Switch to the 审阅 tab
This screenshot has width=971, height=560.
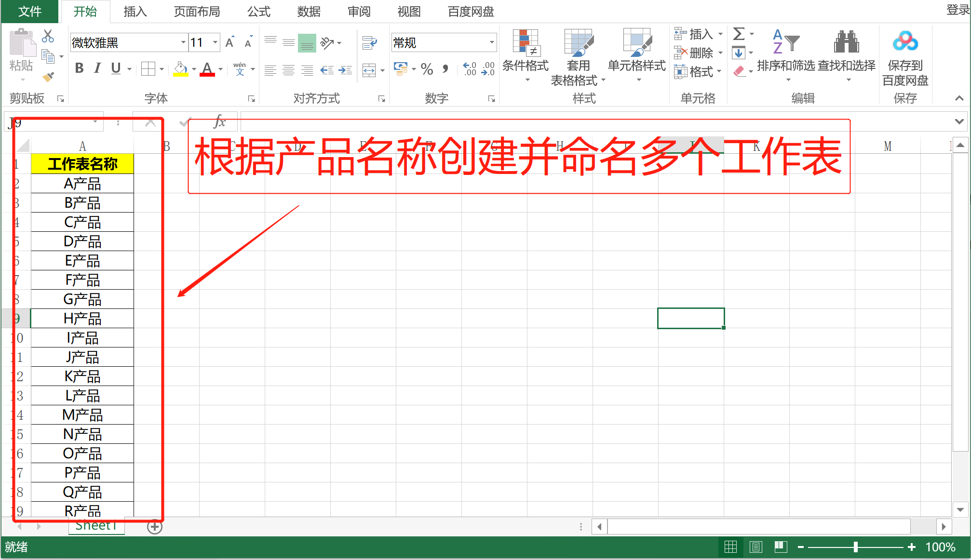(x=359, y=12)
